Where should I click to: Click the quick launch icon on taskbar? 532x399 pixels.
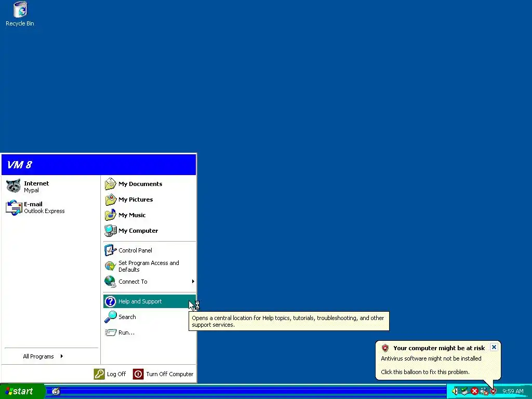coord(56,392)
